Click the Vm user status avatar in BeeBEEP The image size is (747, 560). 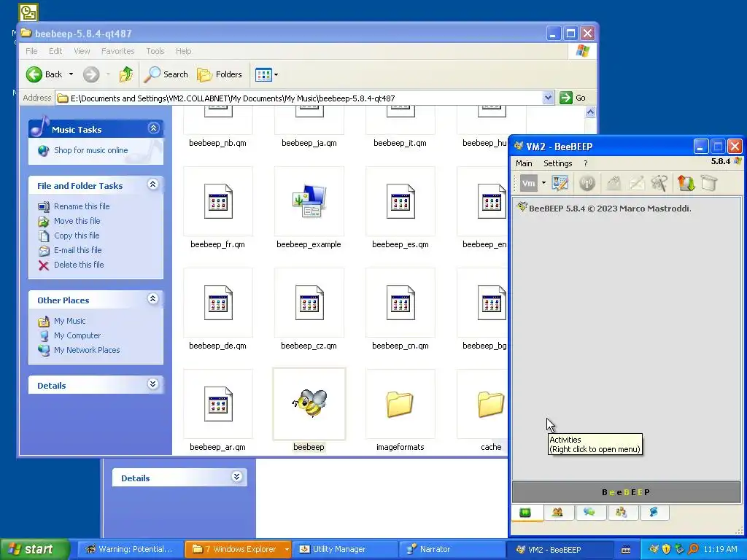click(x=528, y=183)
